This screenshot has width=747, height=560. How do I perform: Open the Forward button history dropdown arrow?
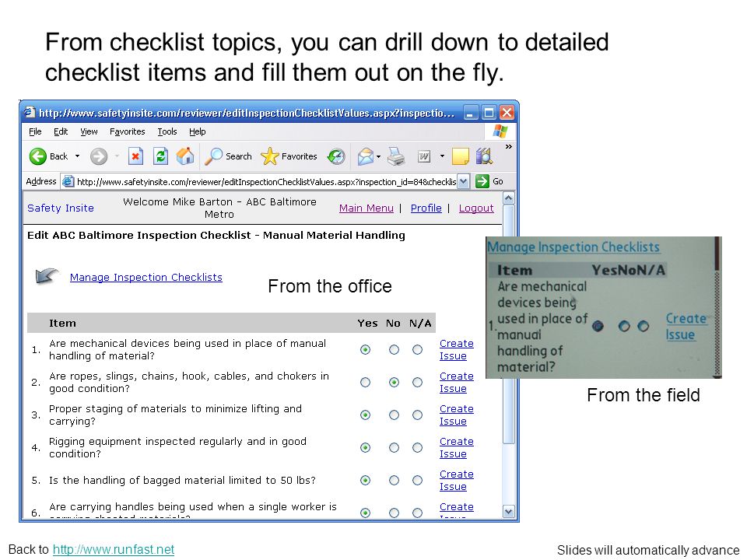[117, 156]
